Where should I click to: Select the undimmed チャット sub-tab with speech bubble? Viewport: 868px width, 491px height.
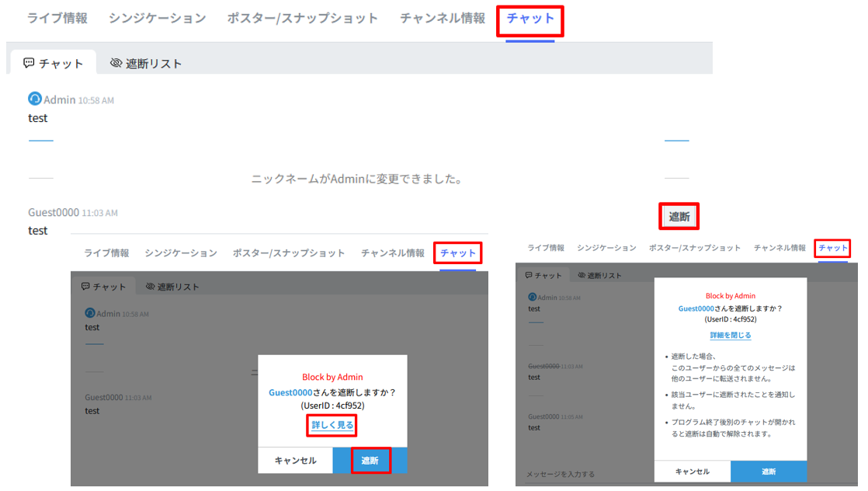click(53, 63)
